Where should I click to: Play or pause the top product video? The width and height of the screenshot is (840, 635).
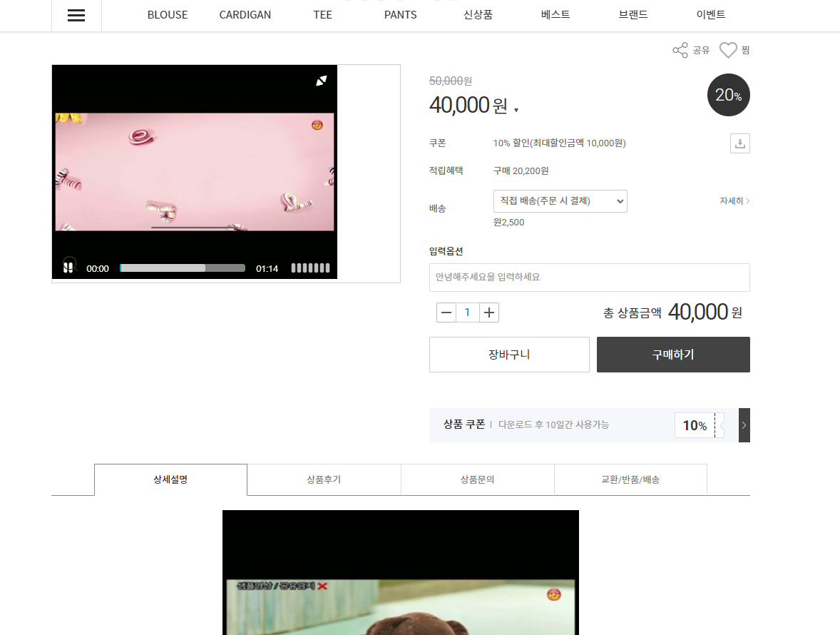(x=68, y=266)
